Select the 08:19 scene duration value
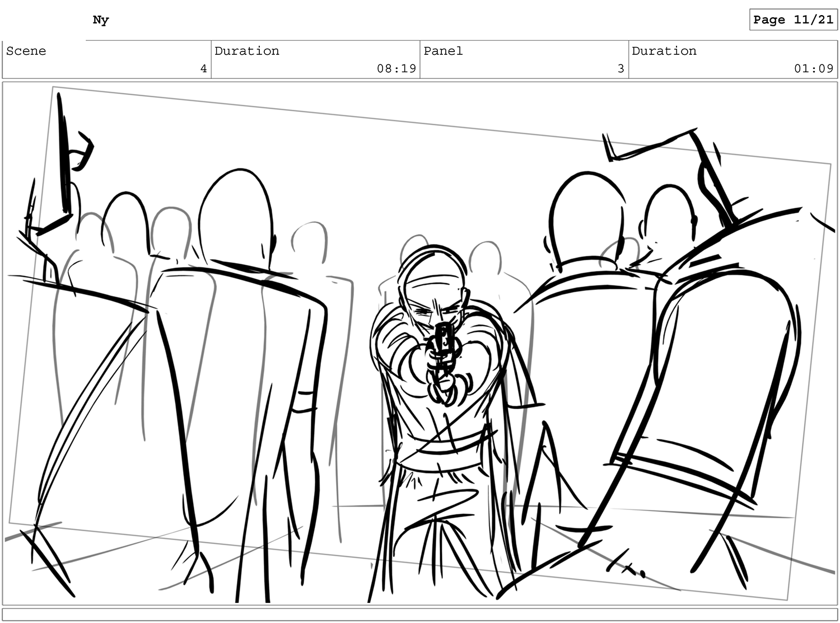 (x=396, y=69)
